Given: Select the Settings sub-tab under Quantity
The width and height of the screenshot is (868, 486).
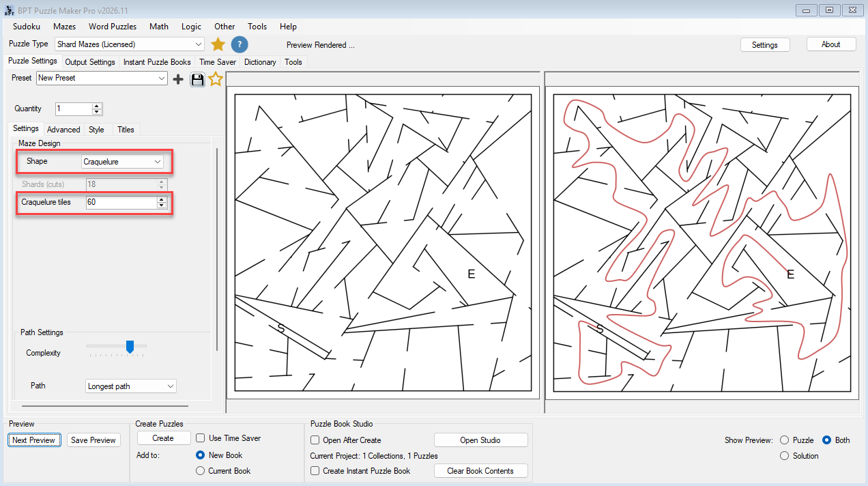Looking at the screenshot, I should (26, 128).
